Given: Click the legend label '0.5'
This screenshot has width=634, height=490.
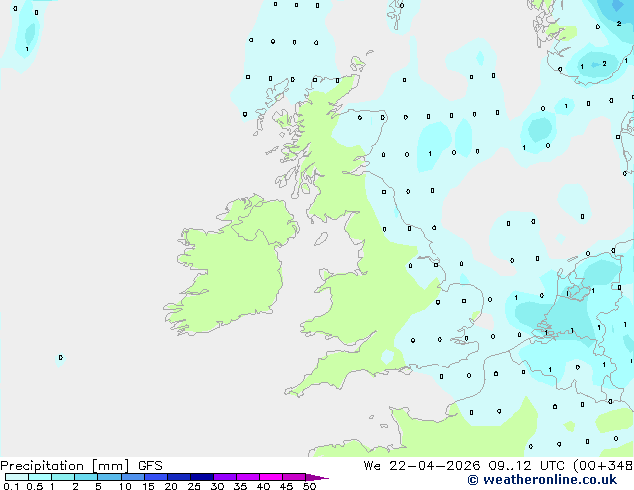Looking at the screenshot, I should coord(35,486).
